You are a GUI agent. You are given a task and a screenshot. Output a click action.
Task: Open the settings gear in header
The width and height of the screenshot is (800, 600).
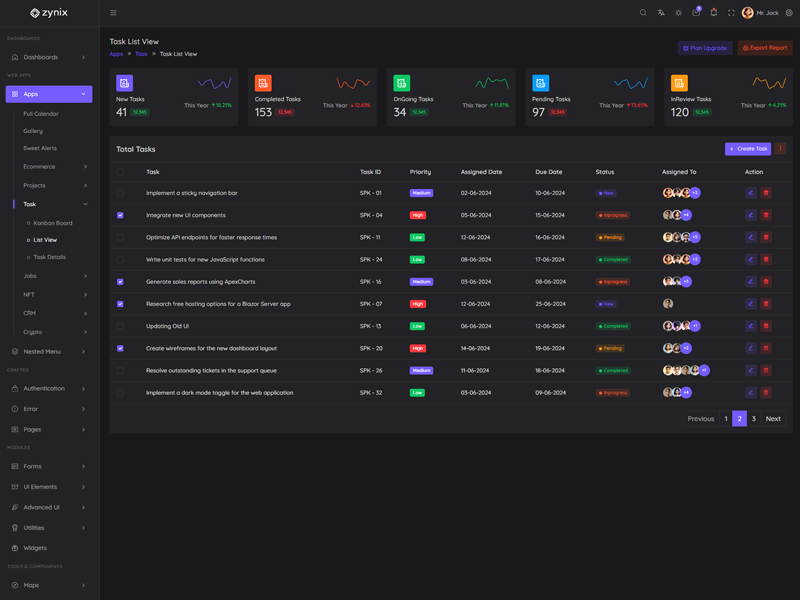click(x=789, y=13)
